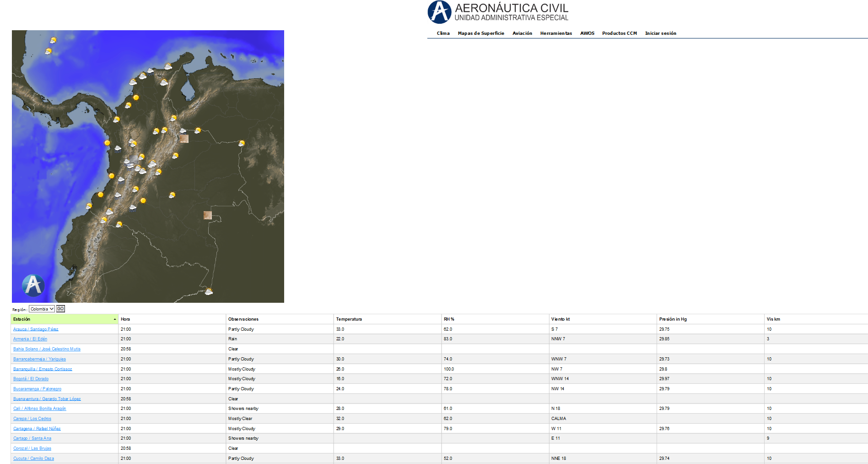Screen dimensions: 868x464
Task: Click the Mostly Clear observation in Carepa row
Action: point(240,419)
